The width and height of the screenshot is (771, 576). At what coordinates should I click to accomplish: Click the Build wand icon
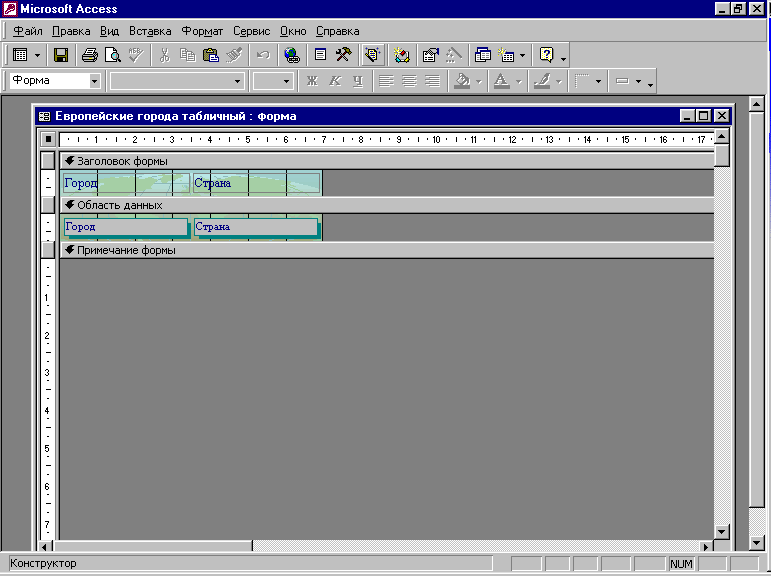tap(453, 55)
